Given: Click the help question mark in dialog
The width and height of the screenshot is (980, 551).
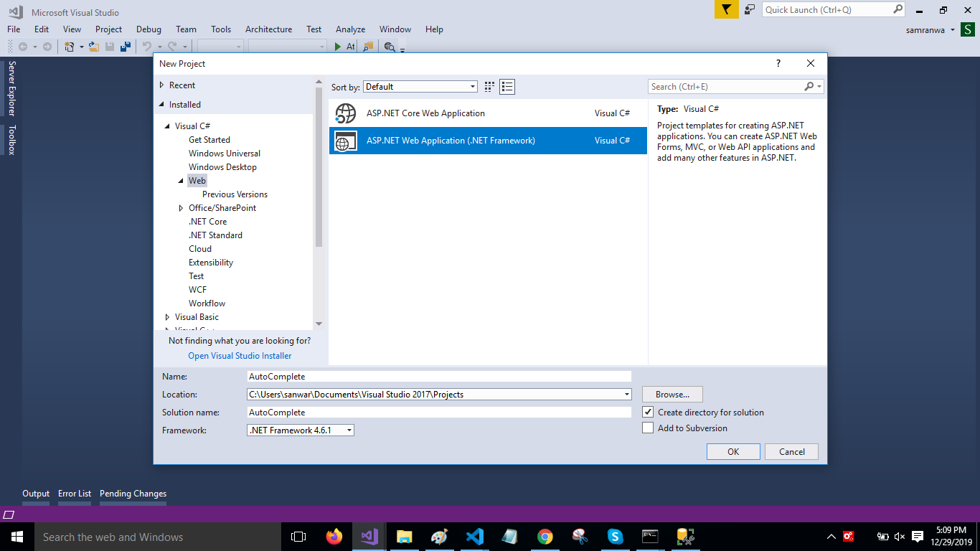Looking at the screenshot, I should (x=778, y=64).
